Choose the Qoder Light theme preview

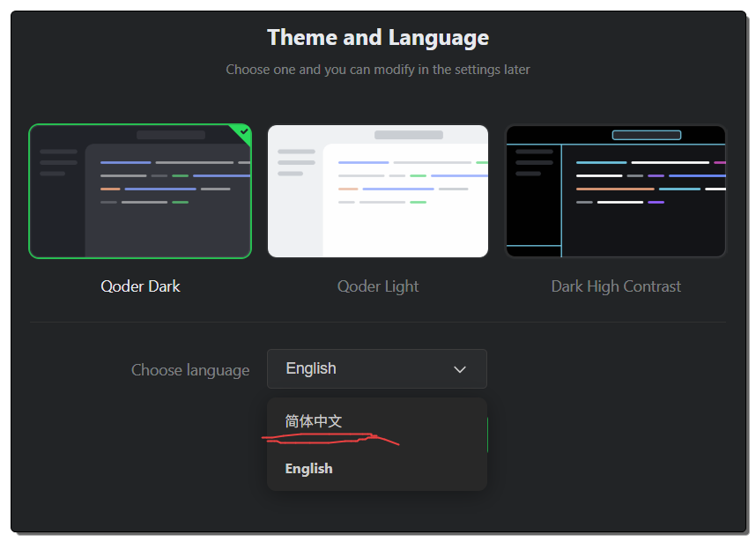click(378, 191)
